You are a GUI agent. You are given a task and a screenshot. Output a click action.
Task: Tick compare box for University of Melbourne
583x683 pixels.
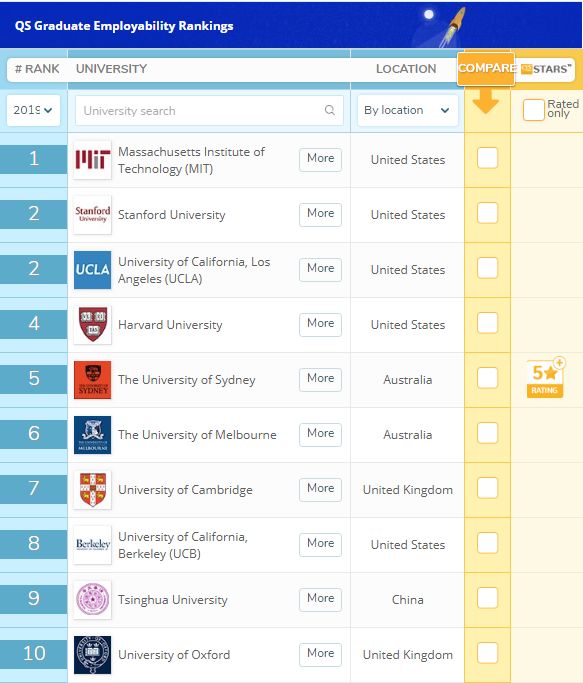click(487, 433)
